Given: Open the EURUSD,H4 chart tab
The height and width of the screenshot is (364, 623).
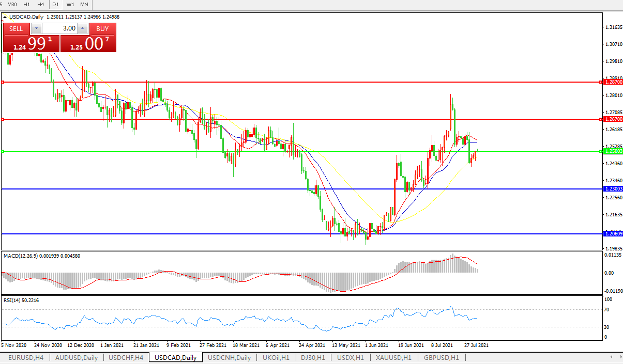Looking at the screenshot, I should [x=25, y=357].
